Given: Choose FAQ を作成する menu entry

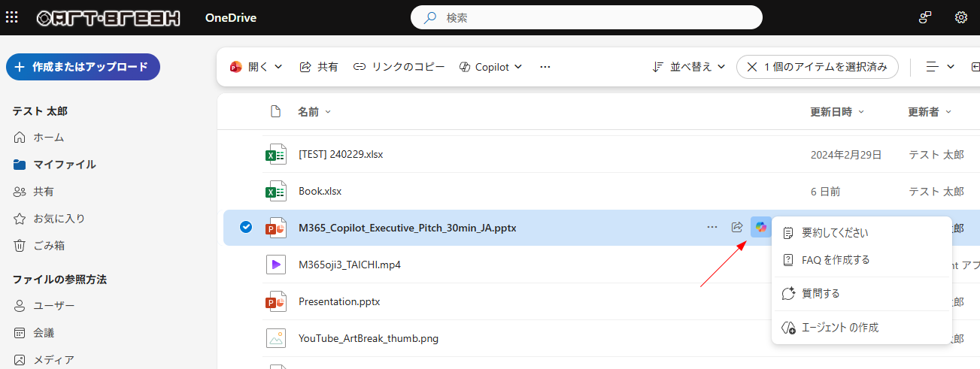Looking at the screenshot, I should (x=836, y=260).
